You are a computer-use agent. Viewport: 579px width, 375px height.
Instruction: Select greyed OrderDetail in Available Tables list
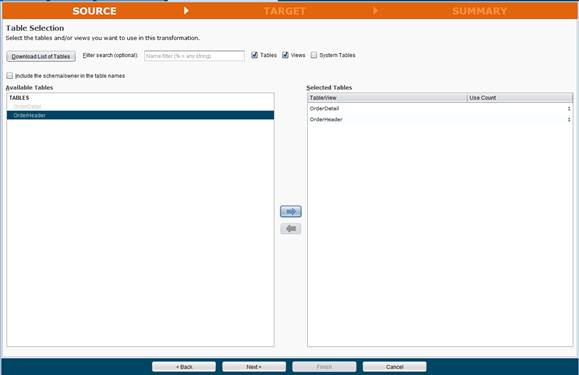click(140, 106)
